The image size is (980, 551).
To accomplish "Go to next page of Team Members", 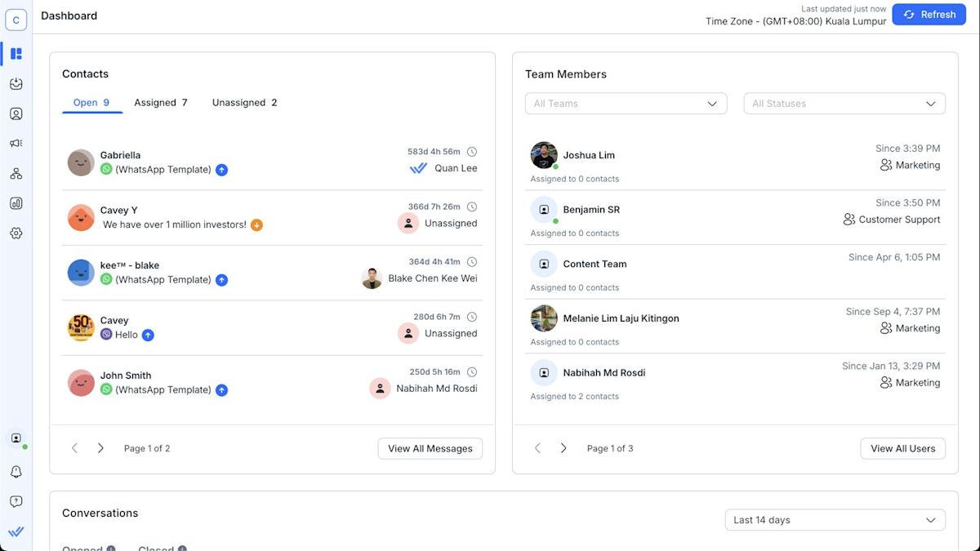I will pos(563,448).
